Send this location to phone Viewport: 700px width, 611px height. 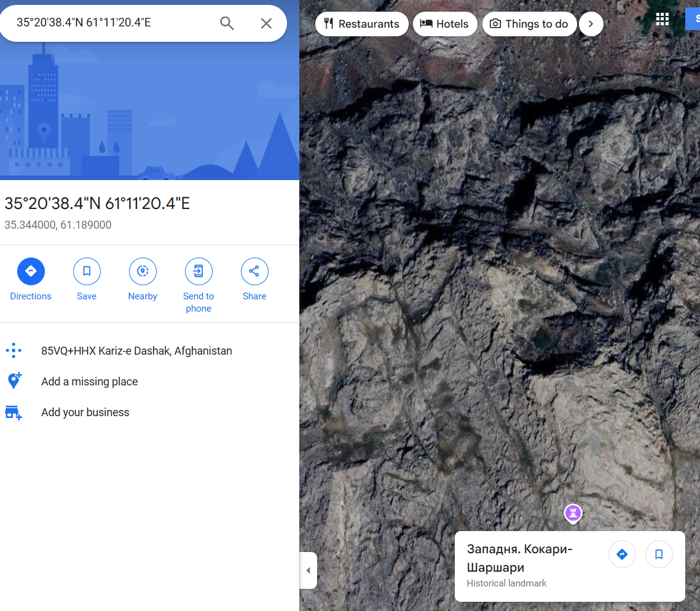pyautogui.click(x=199, y=286)
